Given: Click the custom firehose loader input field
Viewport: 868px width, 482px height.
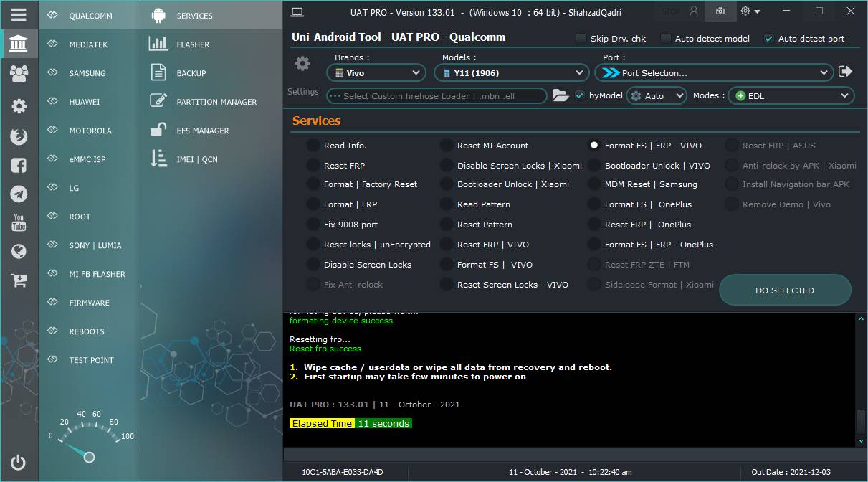Looking at the screenshot, I should click(437, 95).
